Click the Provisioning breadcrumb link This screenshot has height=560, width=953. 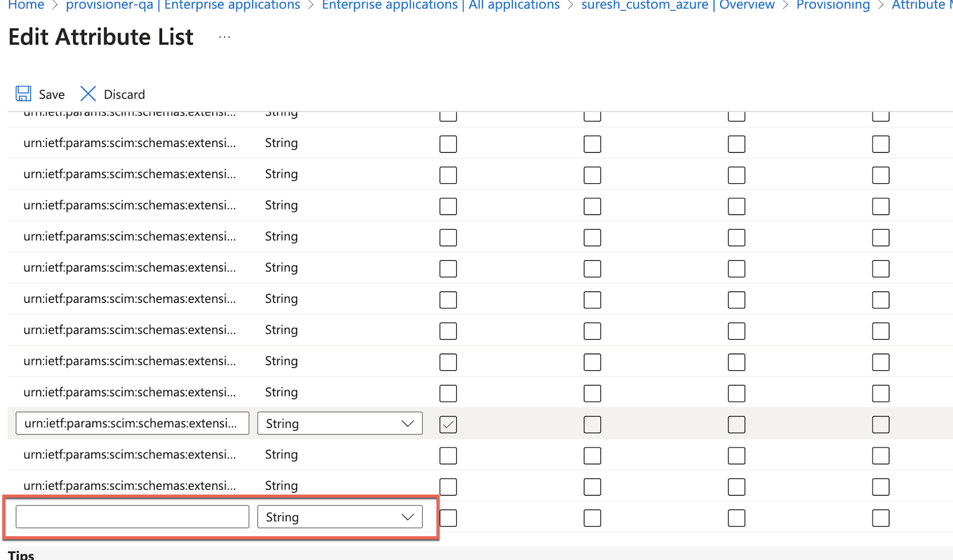pyautogui.click(x=832, y=5)
